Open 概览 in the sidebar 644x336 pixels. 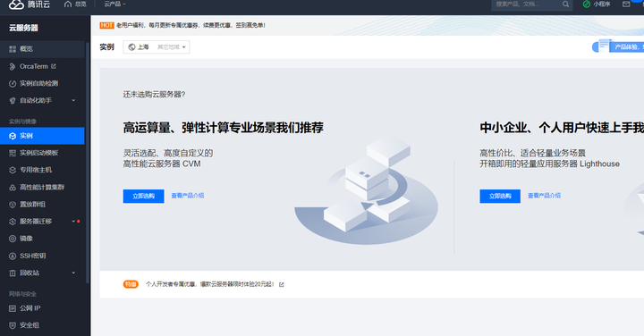coord(42,49)
